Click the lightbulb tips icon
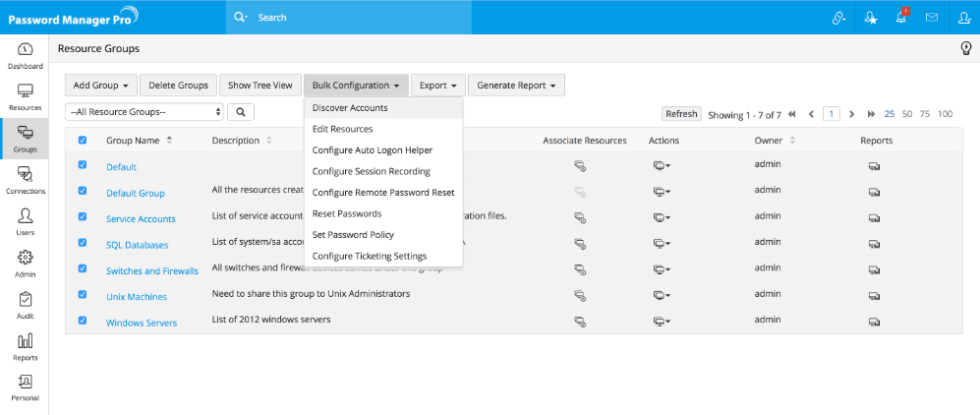This screenshot has height=415, width=980. click(965, 48)
